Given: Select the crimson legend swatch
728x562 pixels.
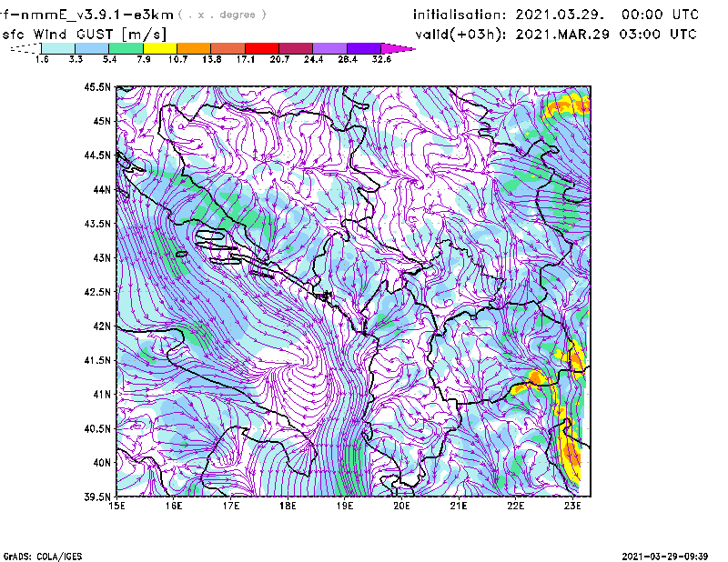Looking at the screenshot, I should 296,48.
